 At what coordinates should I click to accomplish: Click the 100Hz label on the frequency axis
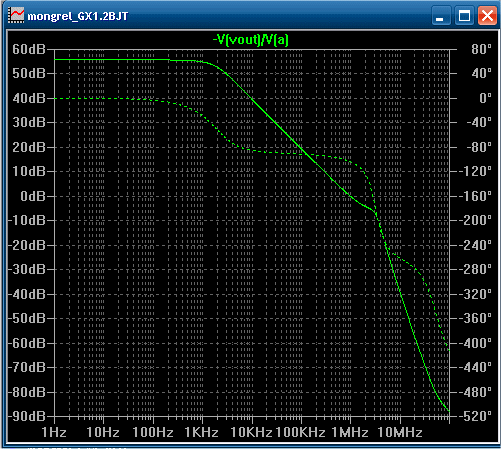tap(153, 433)
